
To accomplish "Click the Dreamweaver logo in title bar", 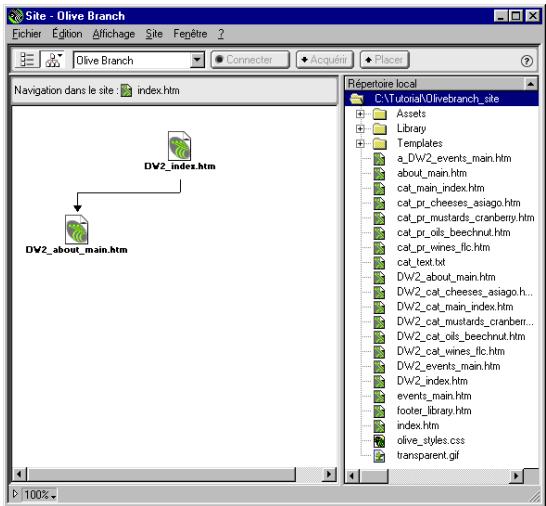I will coord(16,16).
